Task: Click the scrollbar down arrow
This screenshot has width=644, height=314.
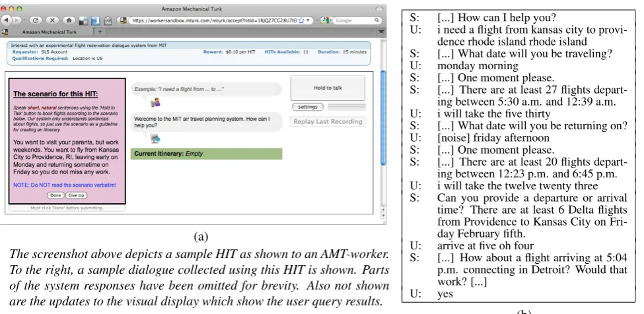Action: (384, 216)
